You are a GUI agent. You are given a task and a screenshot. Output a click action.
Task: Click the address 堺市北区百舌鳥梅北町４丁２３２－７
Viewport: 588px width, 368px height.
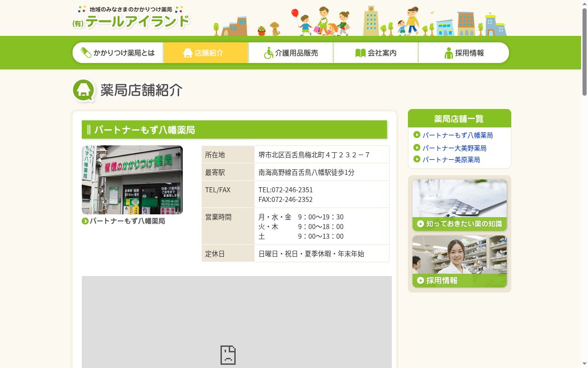click(x=314, y=155)
